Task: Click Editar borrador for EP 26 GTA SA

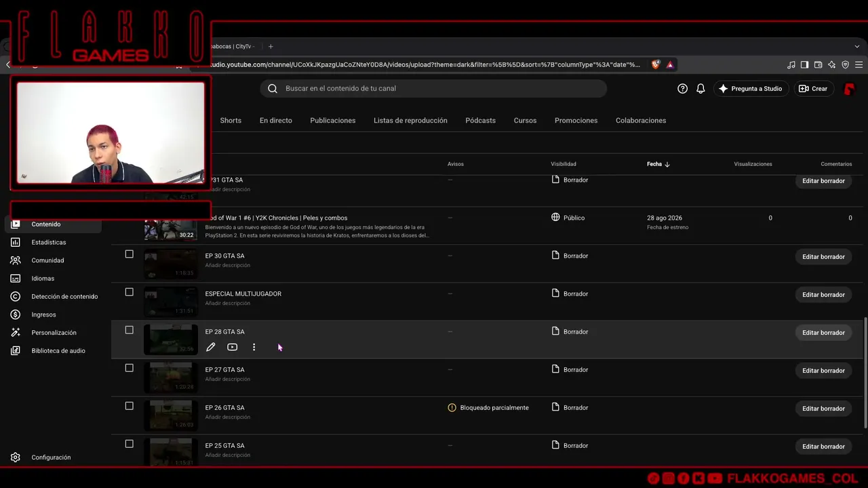Action: tap(823, 409)
